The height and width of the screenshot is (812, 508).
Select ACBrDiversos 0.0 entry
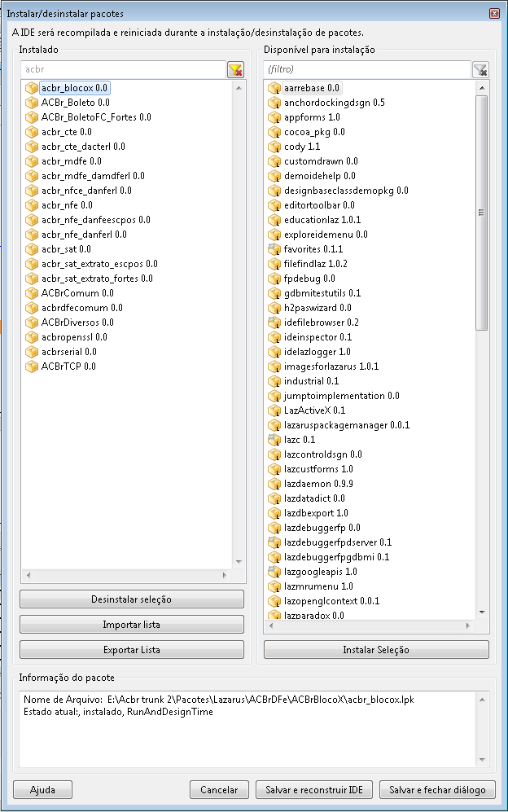[77, 323]
